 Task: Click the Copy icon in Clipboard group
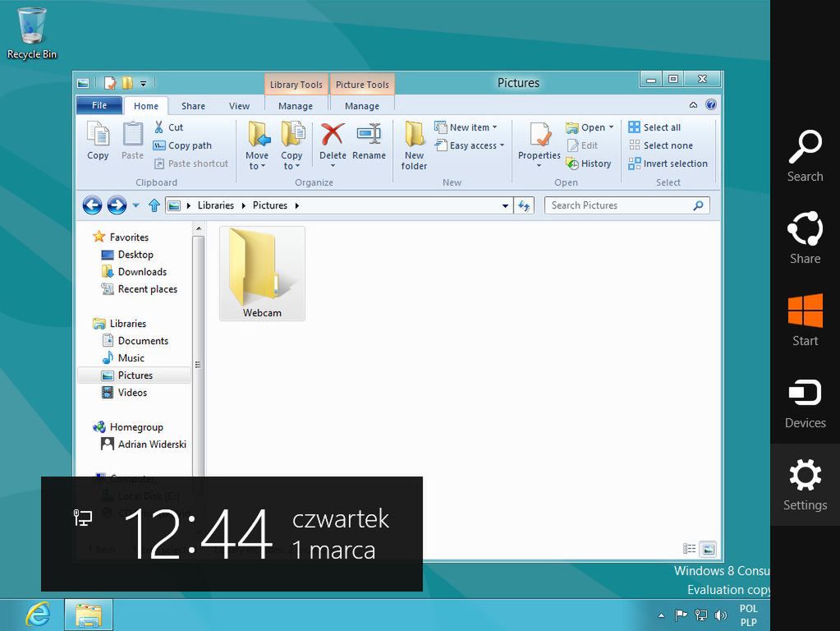98,140
